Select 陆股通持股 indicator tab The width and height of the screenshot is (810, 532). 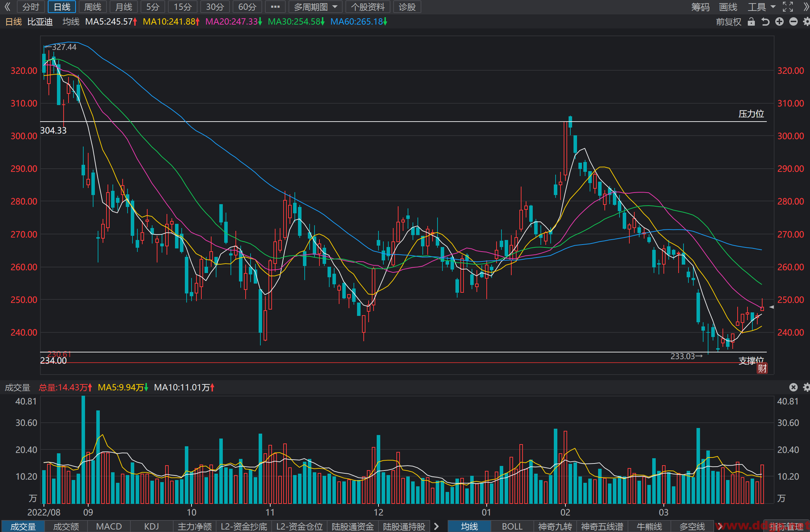tap(404, 526)
